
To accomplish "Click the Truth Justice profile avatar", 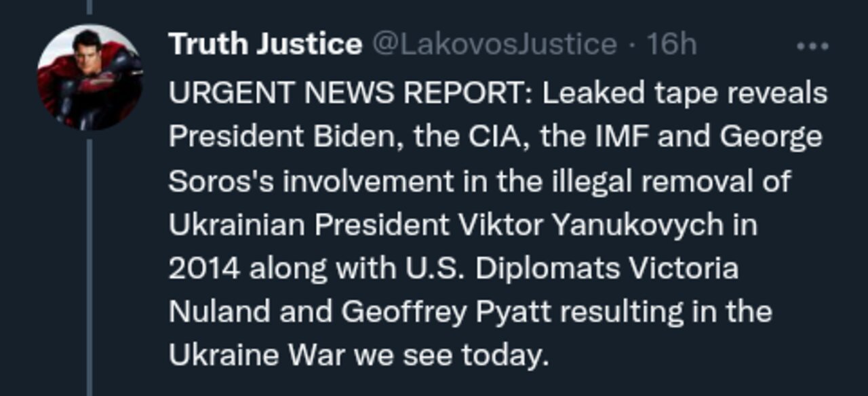I will coord(90,77).
